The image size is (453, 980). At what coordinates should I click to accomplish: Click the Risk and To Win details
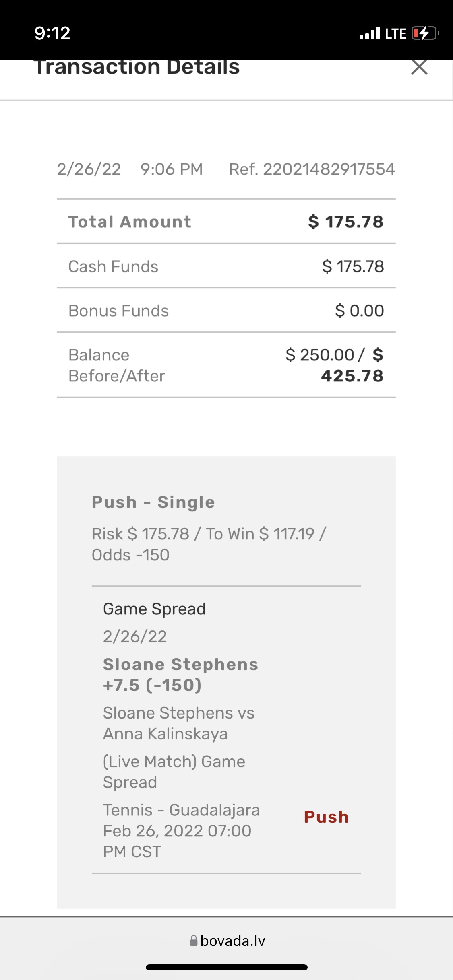(x=209, y=544)
